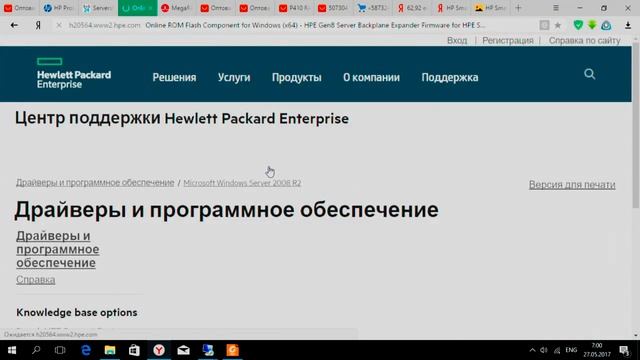
Task: Click the green download-arrow extension icon
Action: pos(592,25)
